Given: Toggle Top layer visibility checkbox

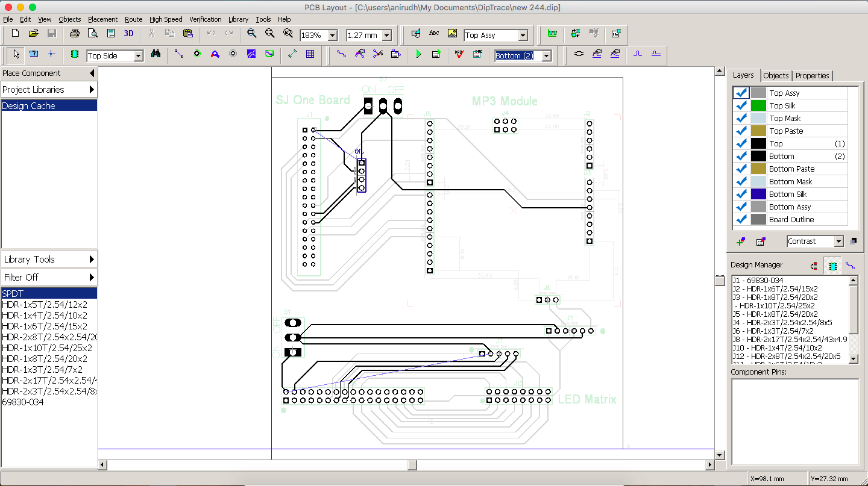Looking at the screenshot, I should [741, 143].
